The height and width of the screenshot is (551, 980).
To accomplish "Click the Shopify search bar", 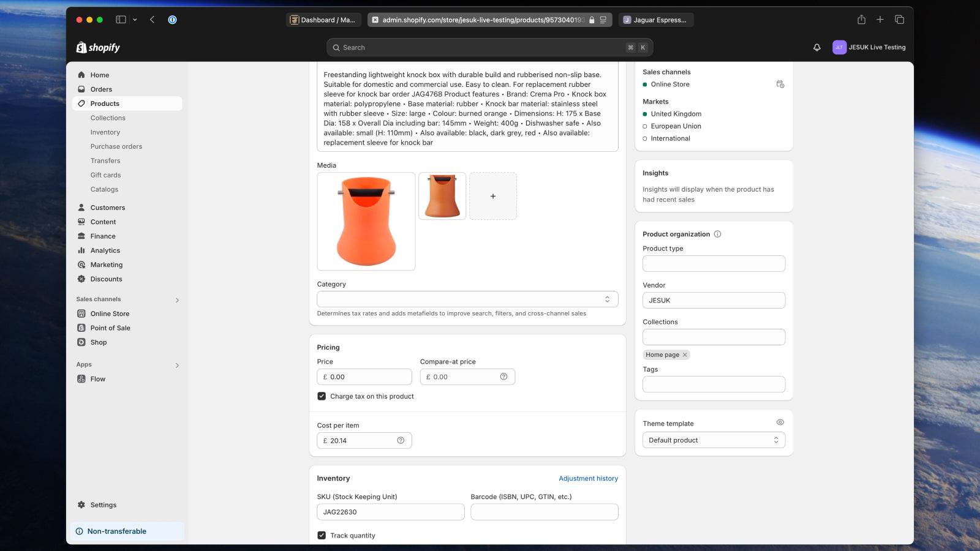I will point(489,47).
